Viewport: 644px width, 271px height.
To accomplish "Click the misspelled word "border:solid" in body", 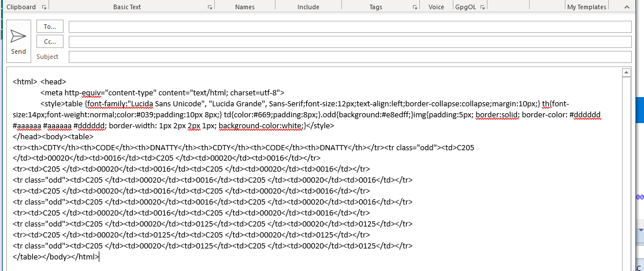I will [497, 114].
